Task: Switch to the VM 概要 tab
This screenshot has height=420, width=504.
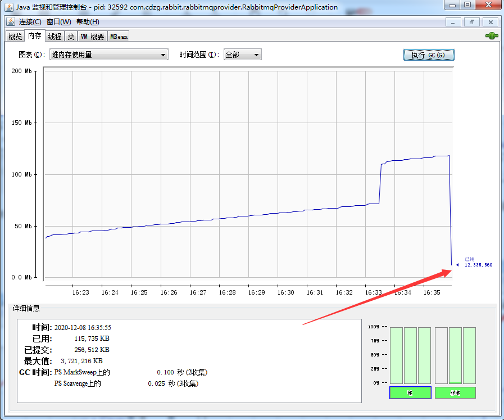Action: pyautogui.click(x=92, y=37)
